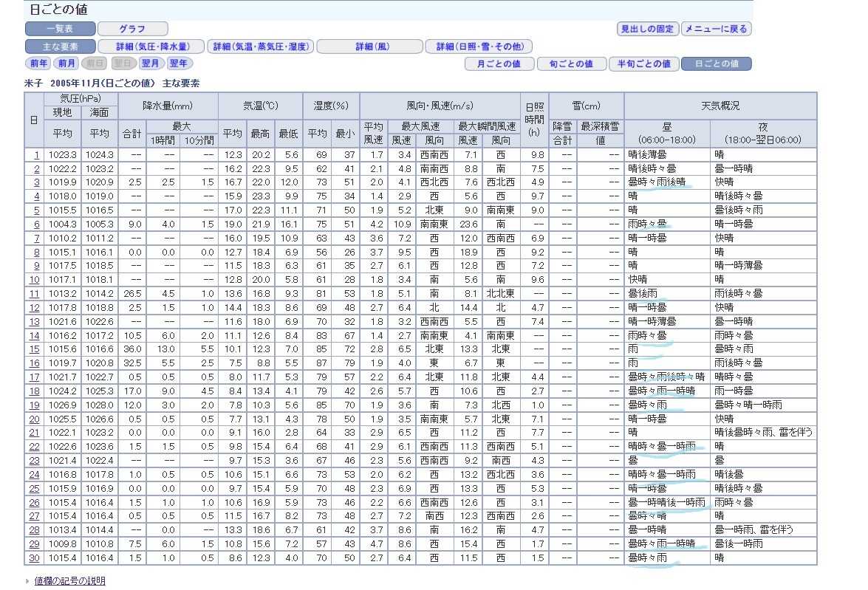The height and width of the screenshot is (590, 868).
Task: Switch to the グラフ view
Action: (133, 29)
